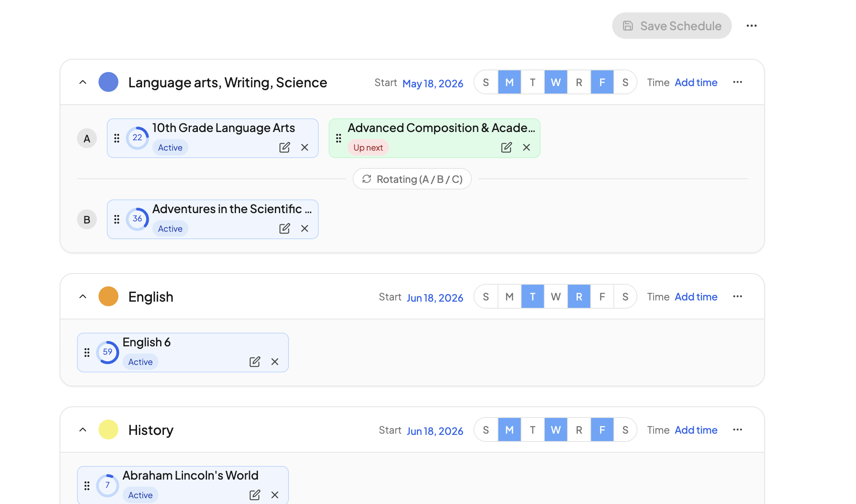The image size is (856, 504).
Task: Remove Abraham Lincoln's World course
Action: click(275, 495)
